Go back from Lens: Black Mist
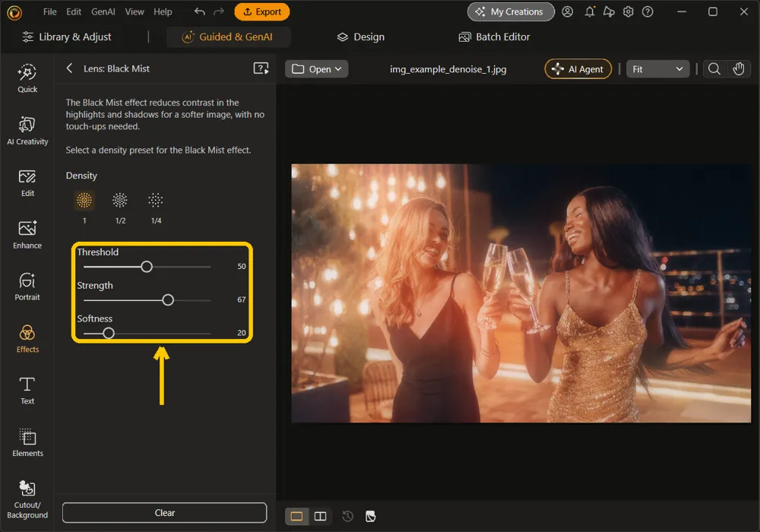760x532 pixels. pos(69,68)
